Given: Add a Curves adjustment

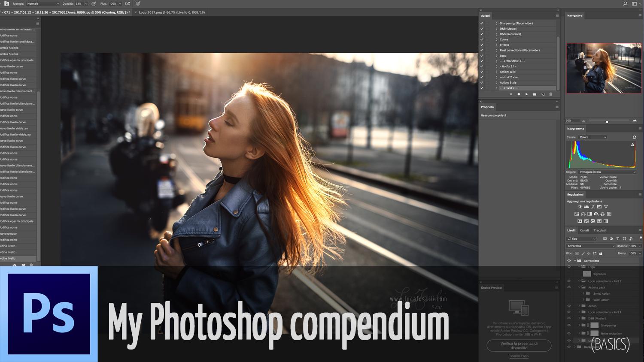Looking at the screenshot, I should [593, 207].
